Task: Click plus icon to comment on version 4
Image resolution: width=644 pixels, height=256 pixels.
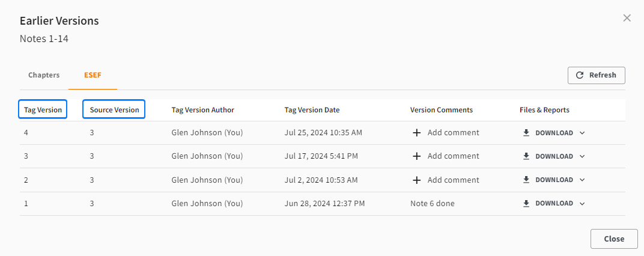Action: pos(416,133)
